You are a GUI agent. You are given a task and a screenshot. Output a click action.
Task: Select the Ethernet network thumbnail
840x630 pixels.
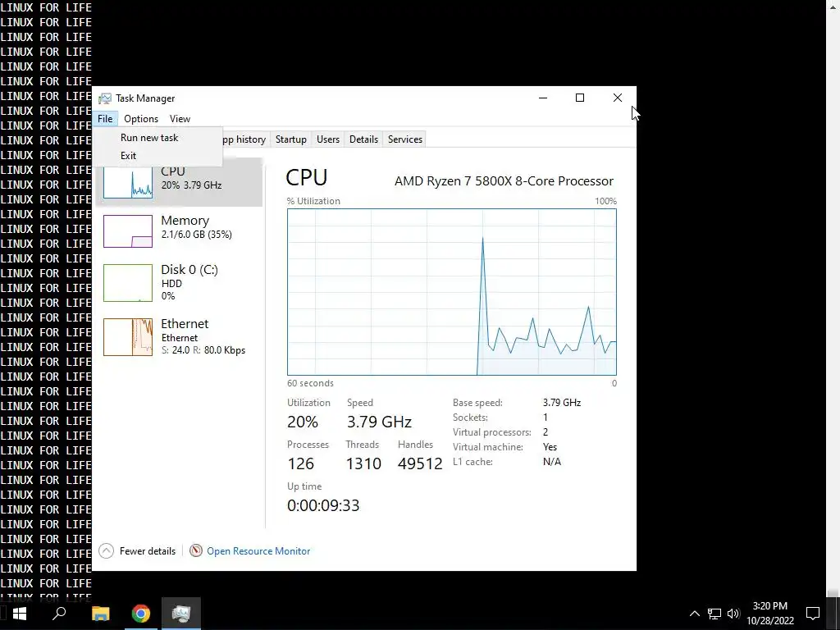tap(128, 337)
